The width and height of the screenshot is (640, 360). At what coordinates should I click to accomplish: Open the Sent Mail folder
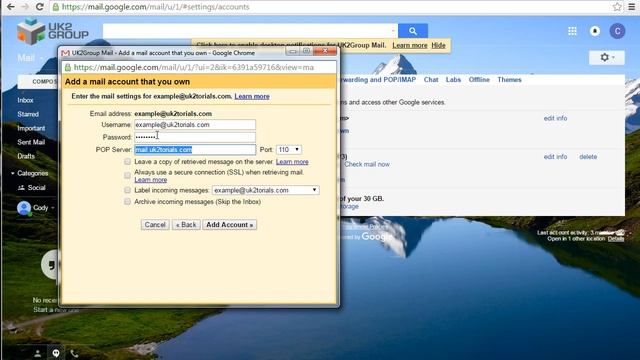31,142
